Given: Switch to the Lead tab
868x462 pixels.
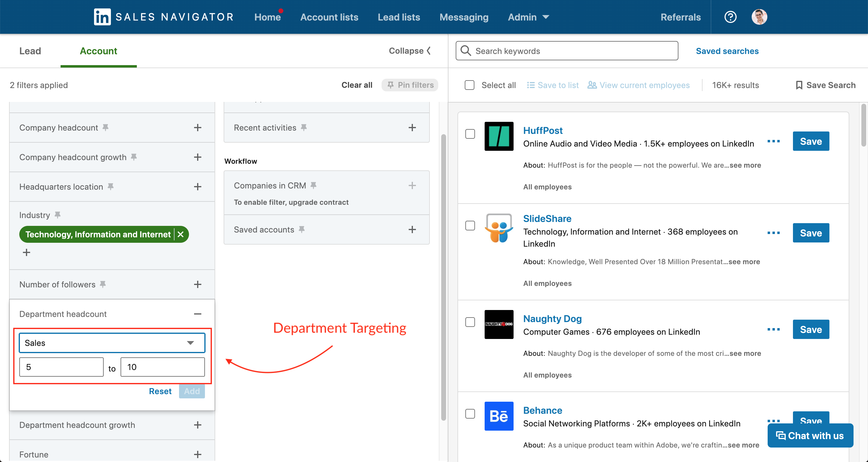Looking at the screenshot, I should click(x=29, y=51).
